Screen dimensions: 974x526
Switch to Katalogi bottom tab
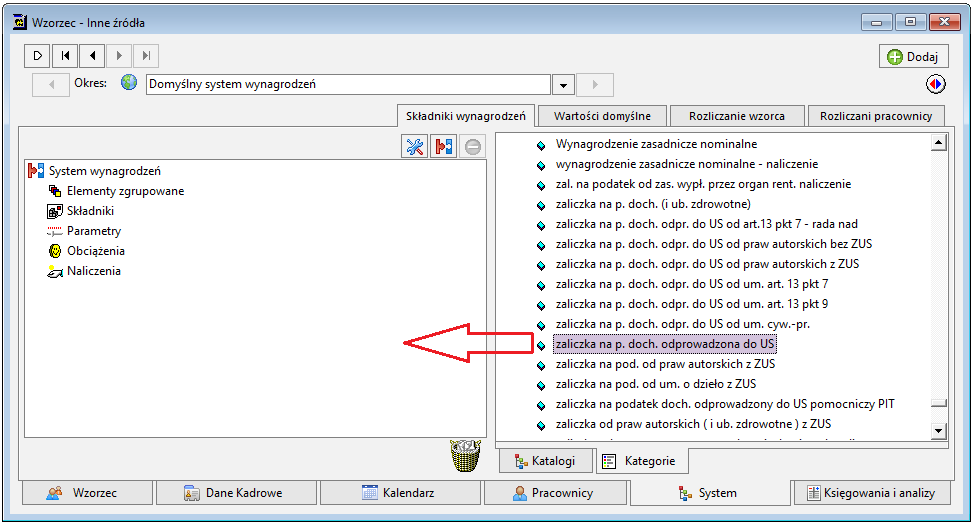click(x=545, y=461)
